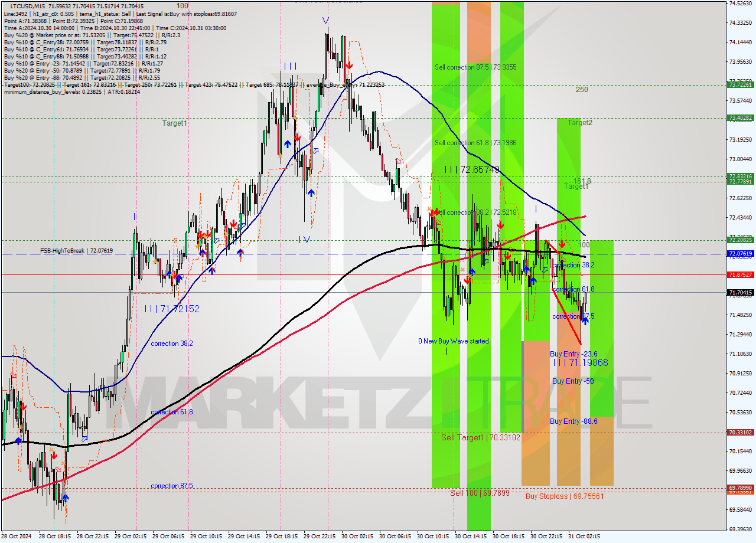Click the green 72.20825 price tag

click(x=740, y=240)
